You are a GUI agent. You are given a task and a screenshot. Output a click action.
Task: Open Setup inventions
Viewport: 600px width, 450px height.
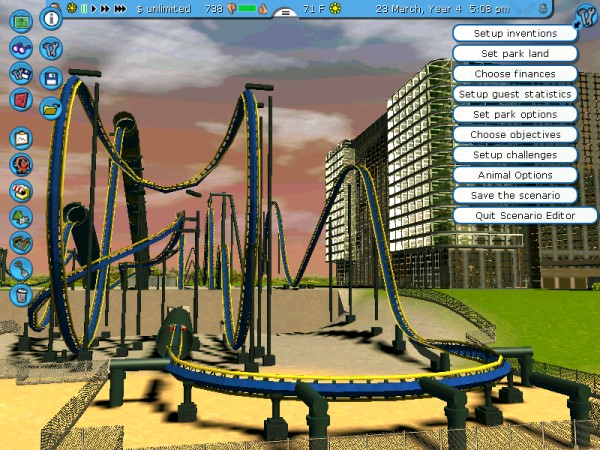click(x=515, y=33)
